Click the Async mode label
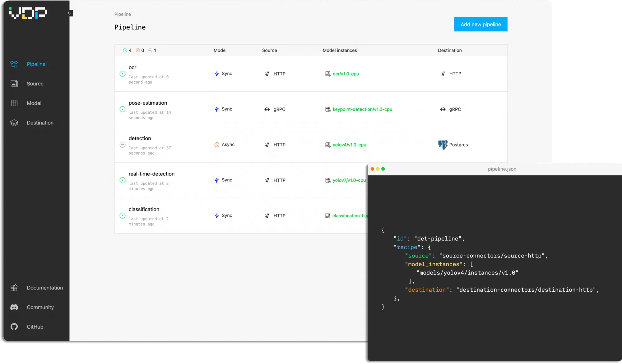622x364 pixels. click(x=228, y=144)
